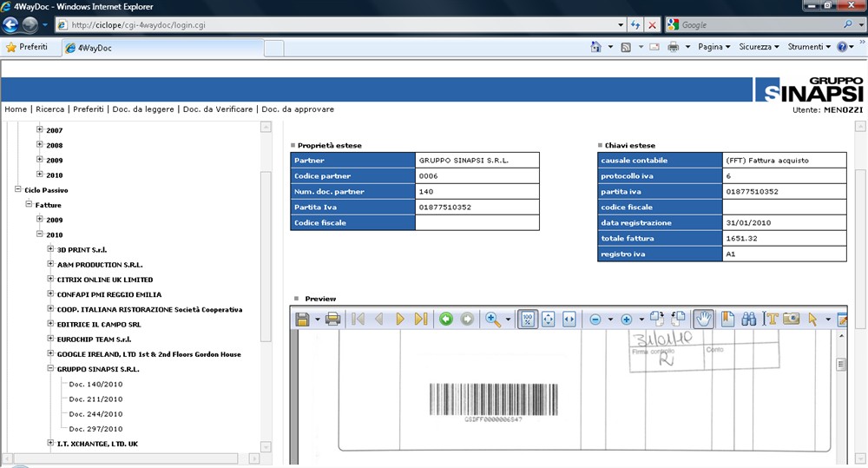This screenshot has width=868, height=468.
Task: Open Doc. da leggere menu item
Action: click(x=143, y=109)
